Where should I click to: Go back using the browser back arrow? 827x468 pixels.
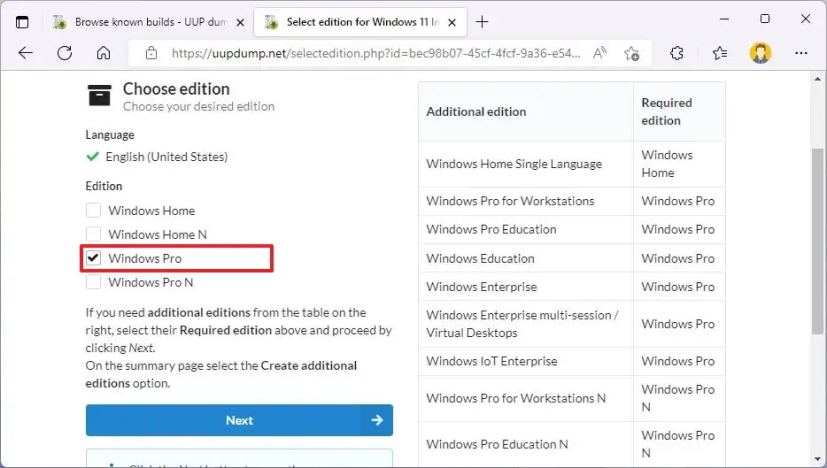coord(25,53)
